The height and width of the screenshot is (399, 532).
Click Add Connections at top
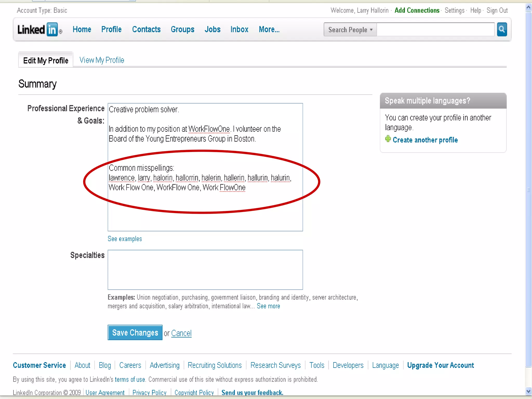(417, 10)
